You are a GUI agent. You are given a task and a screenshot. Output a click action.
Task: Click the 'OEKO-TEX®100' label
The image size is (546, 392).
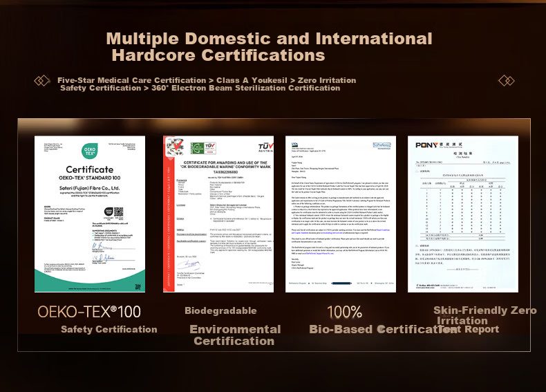(x=89, y=312)
